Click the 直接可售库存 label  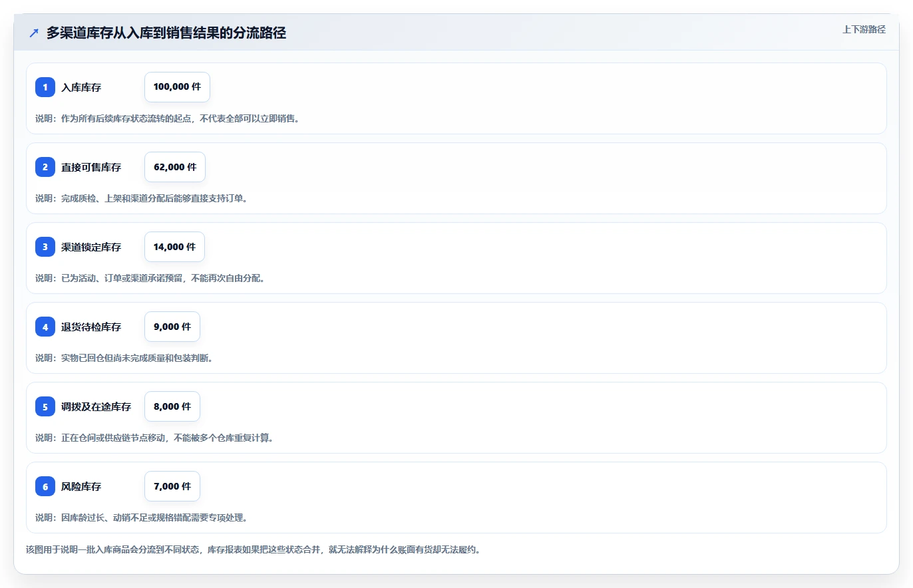[91, 168]
